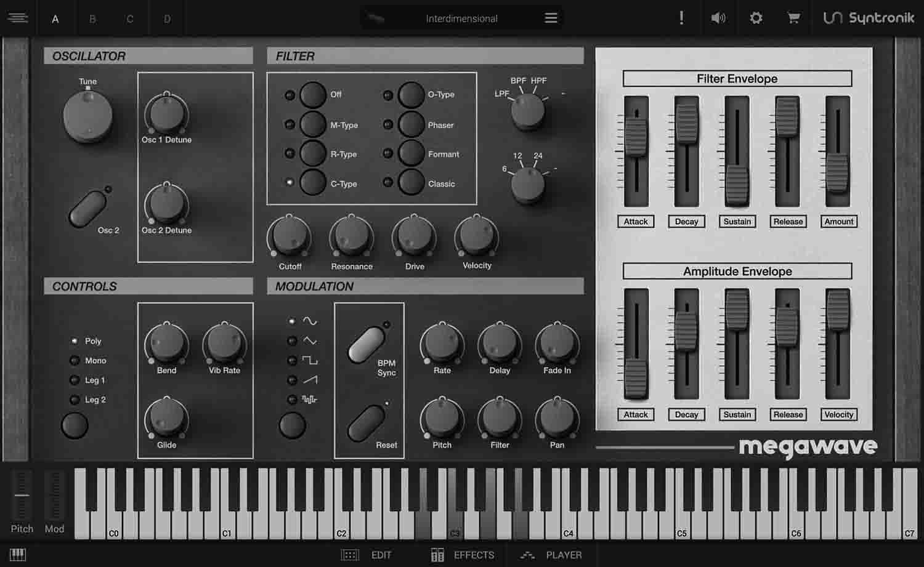Click the Mod wheel
This screenshot has height=567, width=924.
54,495
